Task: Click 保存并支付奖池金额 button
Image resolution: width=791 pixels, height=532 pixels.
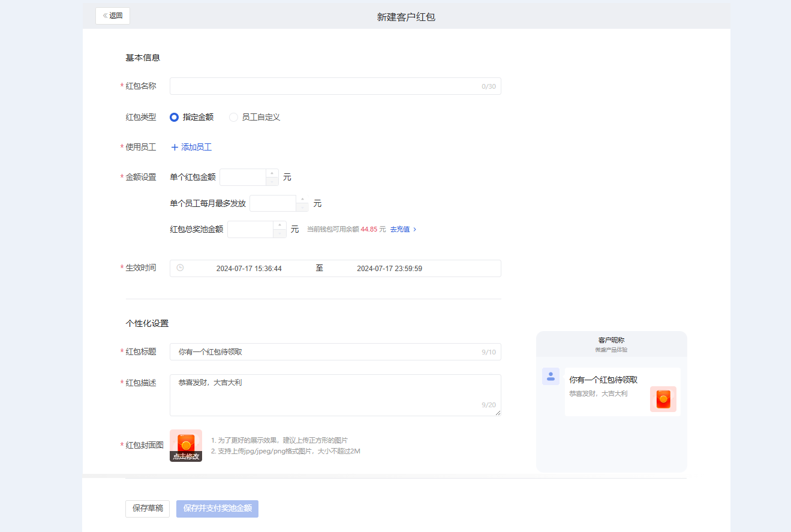Action: pos(217,509)
